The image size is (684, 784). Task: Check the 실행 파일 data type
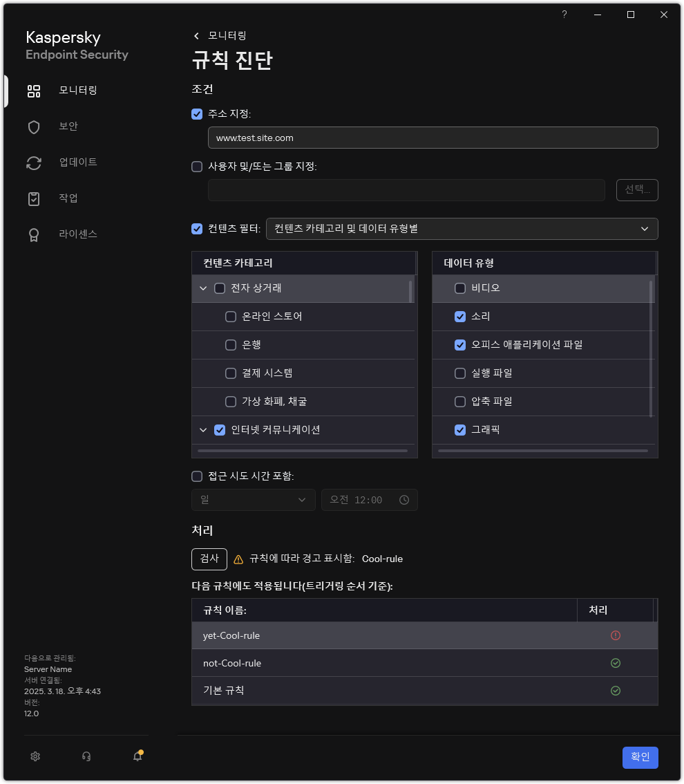(x=460, y=373)
